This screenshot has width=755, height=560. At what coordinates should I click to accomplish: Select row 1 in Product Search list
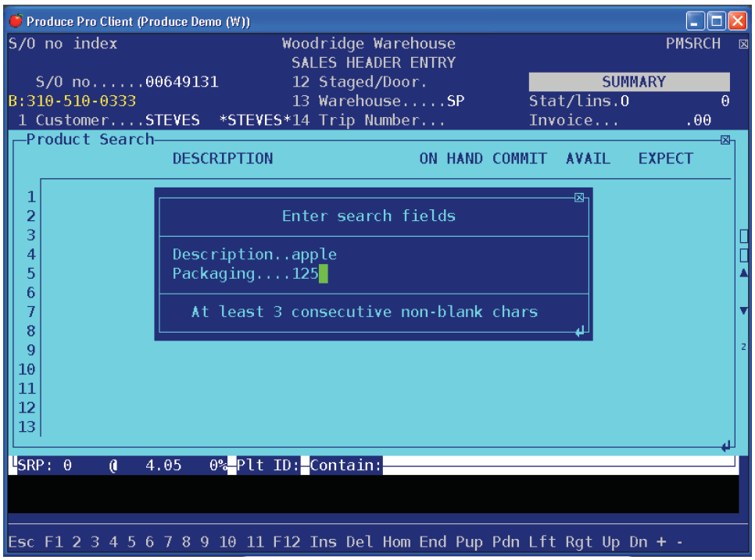(31, 197)
